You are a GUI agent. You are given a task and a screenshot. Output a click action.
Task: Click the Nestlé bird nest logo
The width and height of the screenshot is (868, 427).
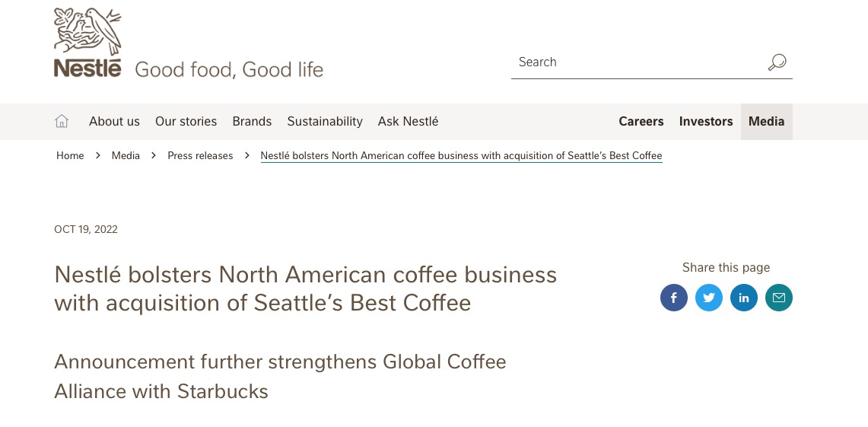pyautogui.click(x=87, y=43)
